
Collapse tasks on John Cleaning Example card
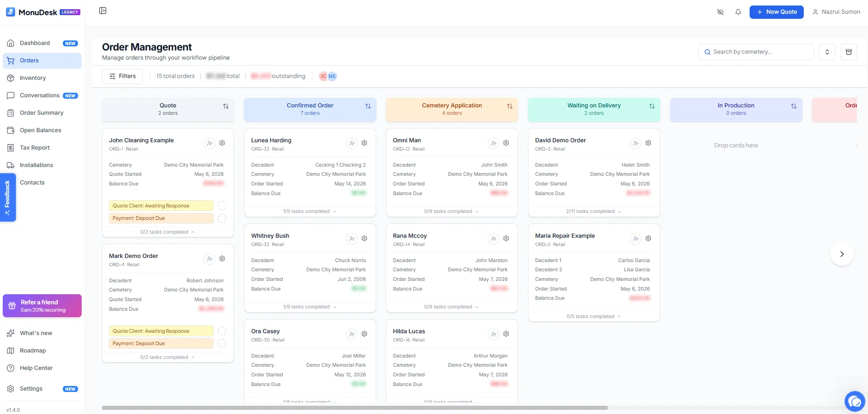click(x=167, y=232)
